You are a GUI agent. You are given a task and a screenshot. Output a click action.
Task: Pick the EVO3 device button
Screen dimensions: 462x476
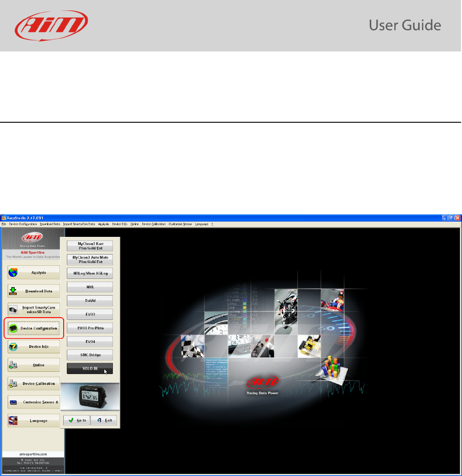90,314
